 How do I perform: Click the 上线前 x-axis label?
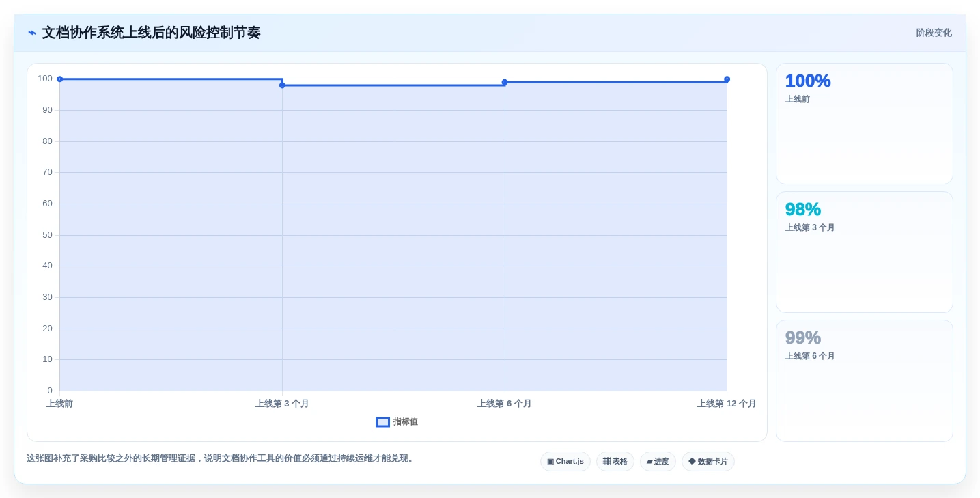(60, 404)
